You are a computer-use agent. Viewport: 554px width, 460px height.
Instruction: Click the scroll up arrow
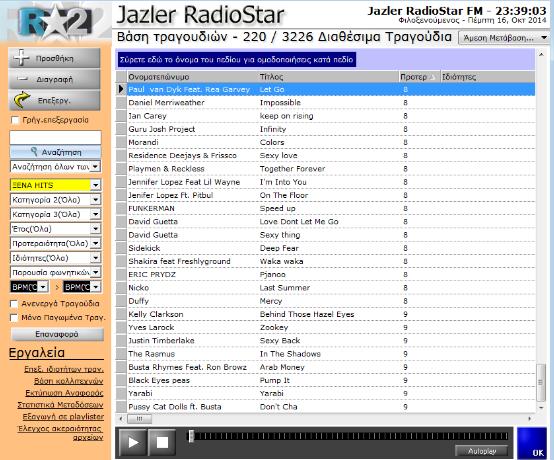coord(541,54)
